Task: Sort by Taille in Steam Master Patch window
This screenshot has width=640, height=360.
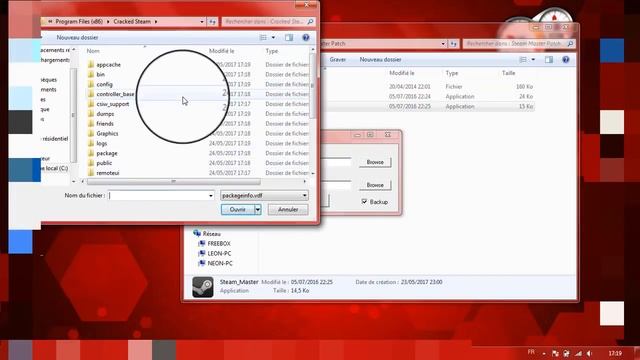Action: click(x=509, y=73)
